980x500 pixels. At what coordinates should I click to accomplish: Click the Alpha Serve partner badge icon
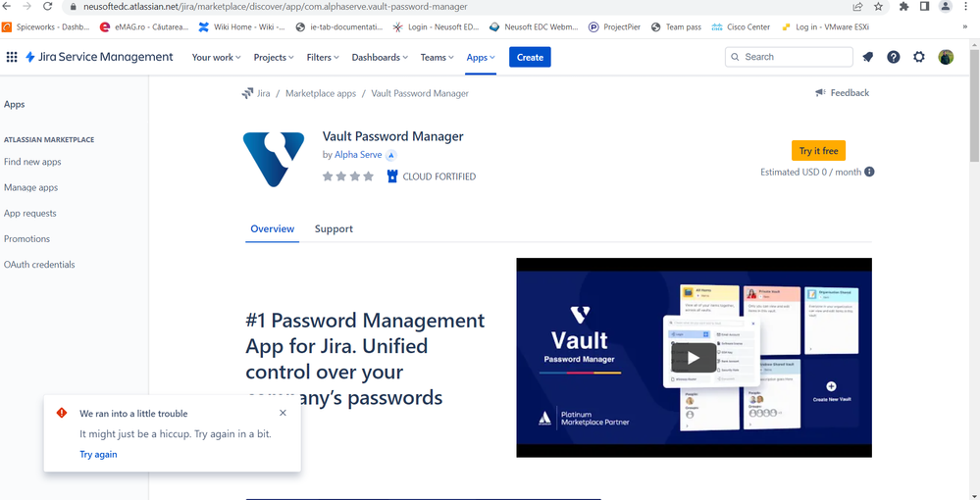pos(391,155)
